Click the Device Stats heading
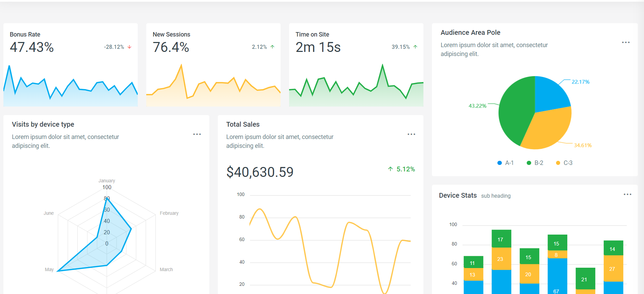 [x=458, y=195]
